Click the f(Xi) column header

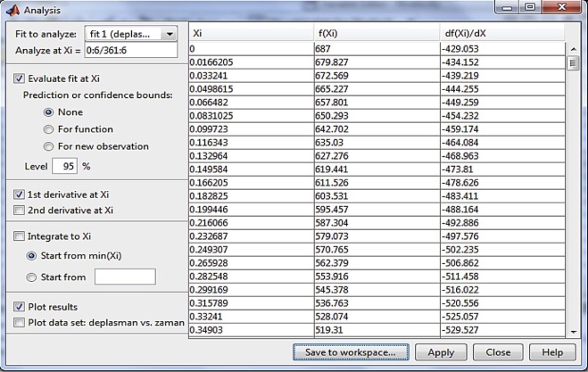click(377, 33)
